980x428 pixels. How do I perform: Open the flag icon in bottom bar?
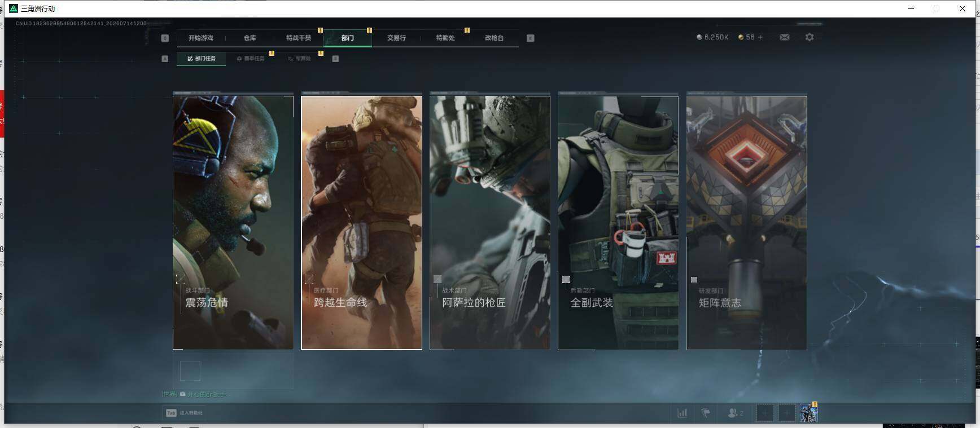706,413
